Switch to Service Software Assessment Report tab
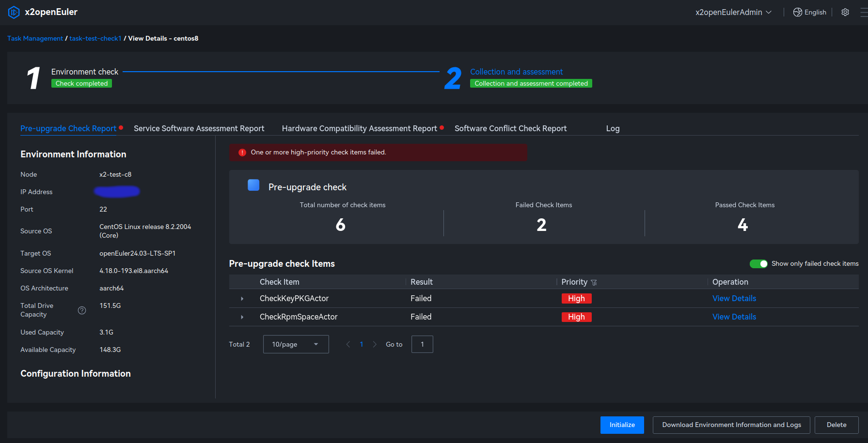The width and height of the screenshot is (868, 443). click(199, 128)
